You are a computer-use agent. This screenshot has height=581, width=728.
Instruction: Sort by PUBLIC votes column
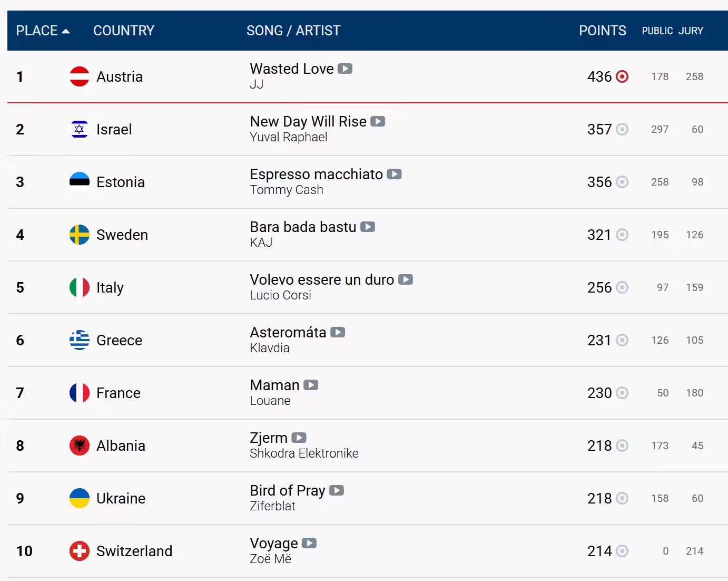point(657,31)
